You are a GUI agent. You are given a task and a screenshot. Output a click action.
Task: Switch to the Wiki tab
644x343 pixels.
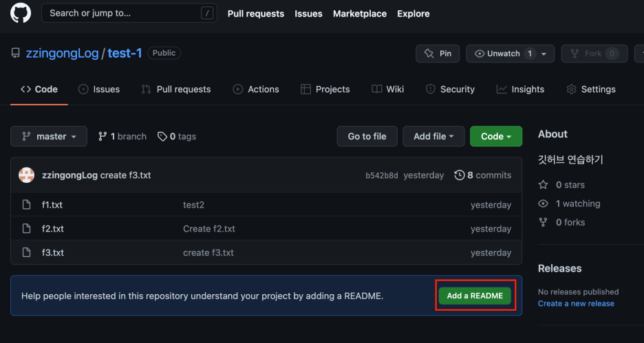(388, 89)
